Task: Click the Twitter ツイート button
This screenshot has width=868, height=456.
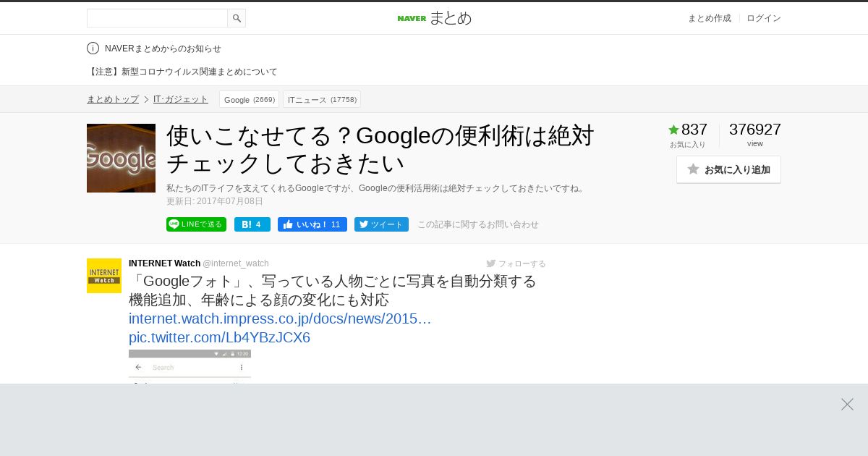Action: click(381, 224)
